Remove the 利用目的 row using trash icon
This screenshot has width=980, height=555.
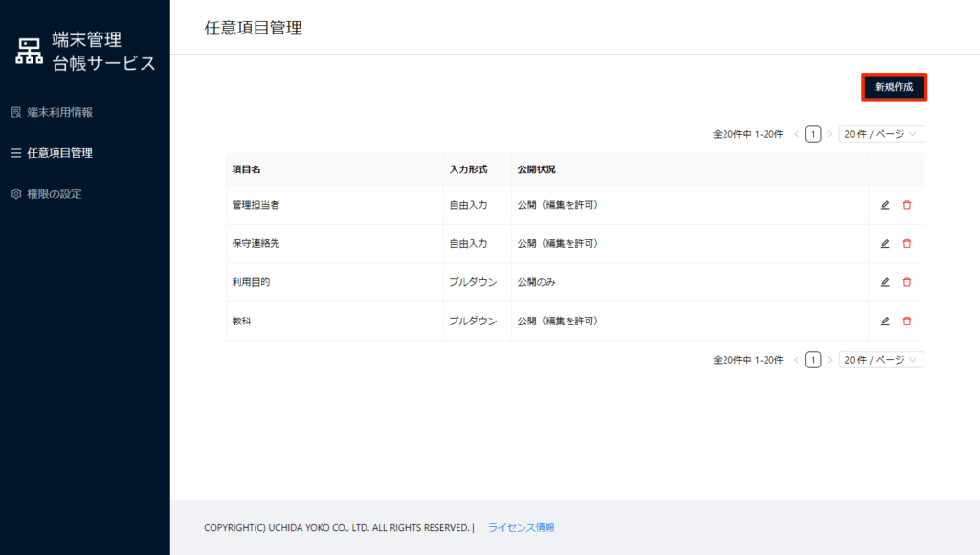point(907,282)
